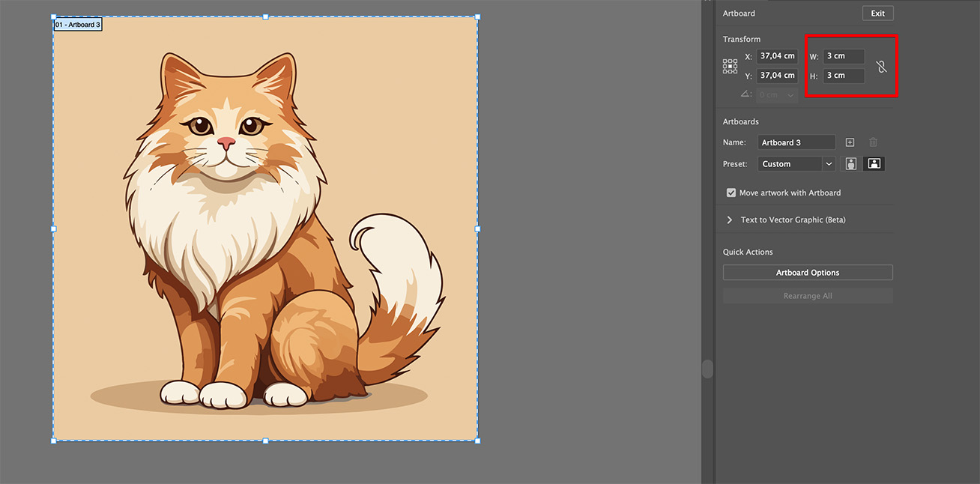Viewport: 980px width, 484px height.
Task: Enable the constrain width-height proportions link
Action: pyautogui.click(x=883, y=65)
